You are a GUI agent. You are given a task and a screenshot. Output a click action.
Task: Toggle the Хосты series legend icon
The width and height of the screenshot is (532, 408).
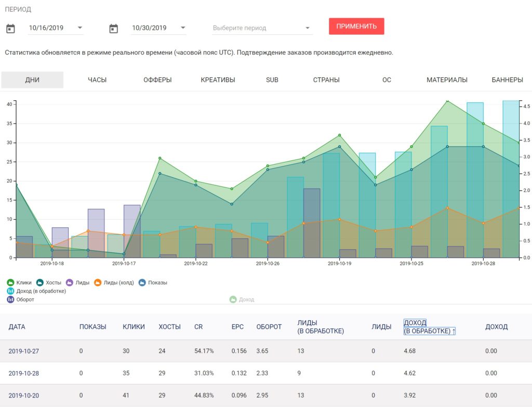point(40,282)
